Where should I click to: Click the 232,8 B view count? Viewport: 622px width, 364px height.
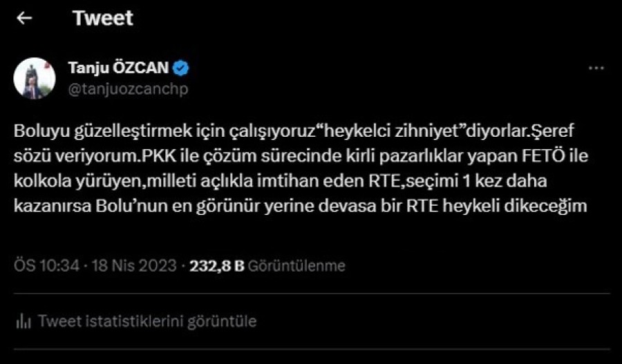216,266
